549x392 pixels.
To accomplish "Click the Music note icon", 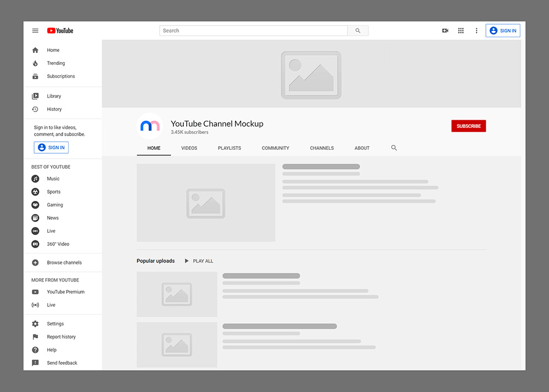I will pyautogui.click(x=35, y=179).
